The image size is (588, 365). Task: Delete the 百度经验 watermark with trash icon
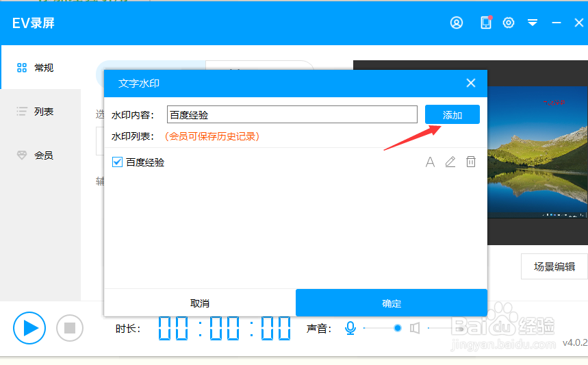coord(471,162)
